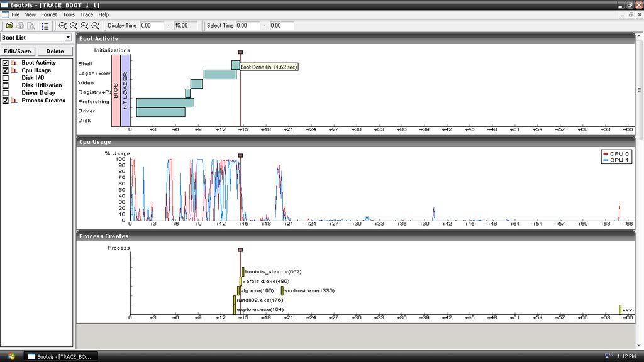
Task: Click the Select Time end field
Action: pos(281,25)
